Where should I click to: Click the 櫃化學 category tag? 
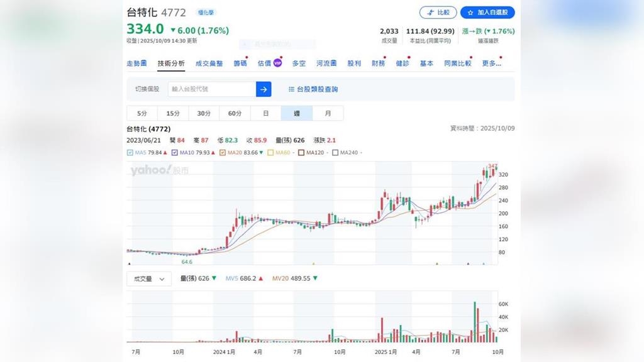click(206, 13)
